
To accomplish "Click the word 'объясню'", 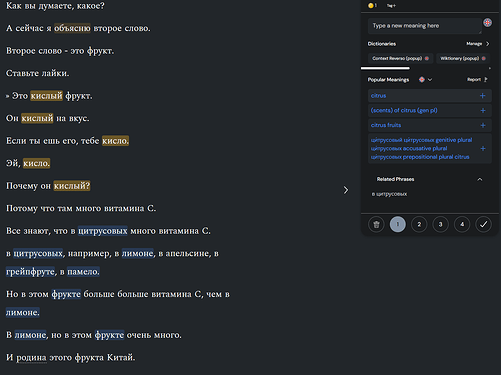I will click(72, 28).
